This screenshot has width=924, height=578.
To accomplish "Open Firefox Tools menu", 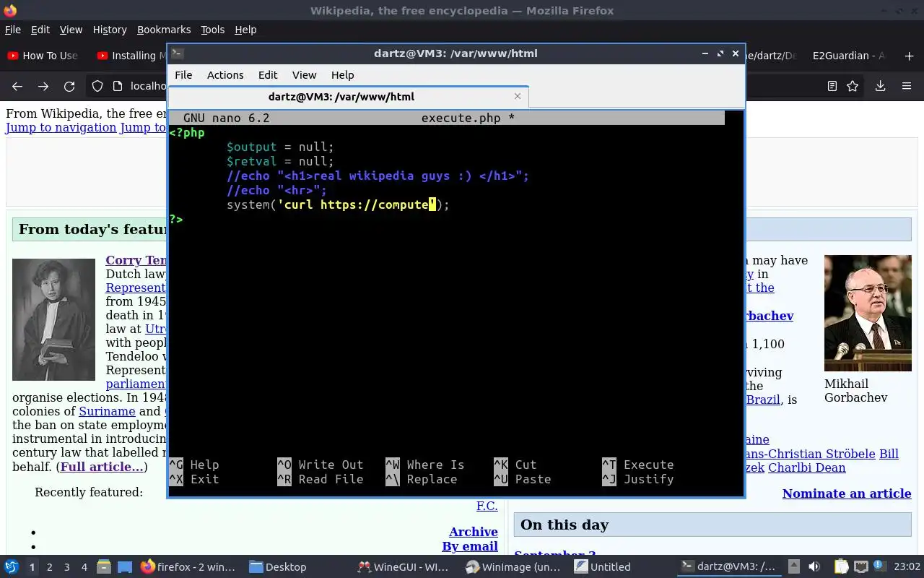I will click(212, 30).
